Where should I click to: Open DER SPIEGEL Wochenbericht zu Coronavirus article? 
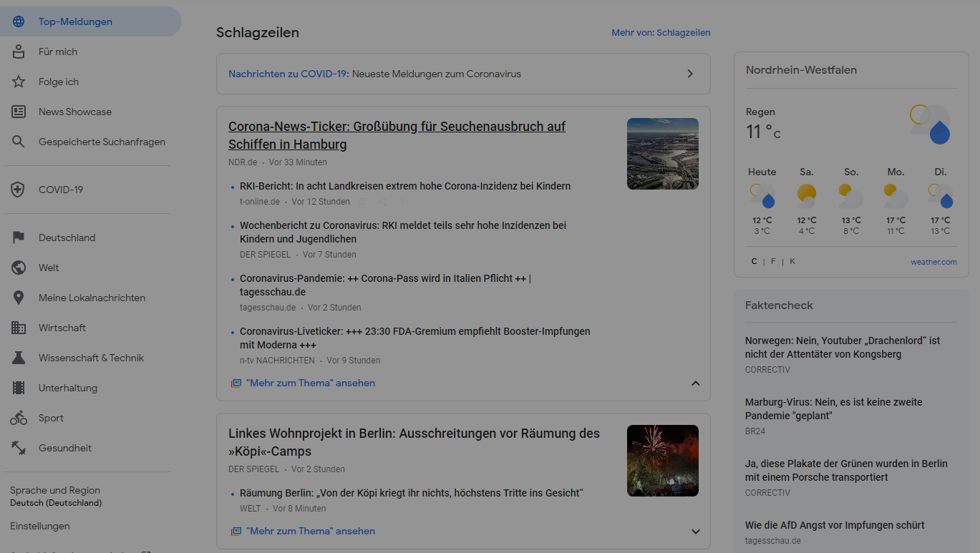(x=403, y=233)
